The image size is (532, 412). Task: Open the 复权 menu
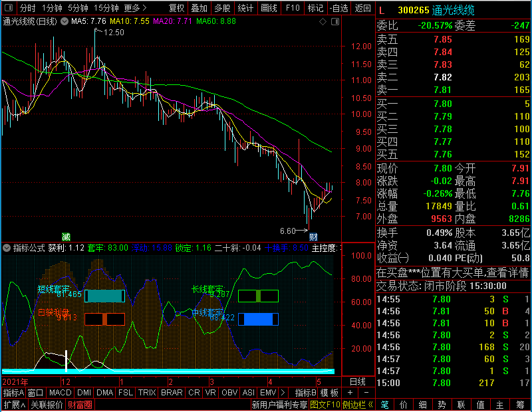point(176,8)
